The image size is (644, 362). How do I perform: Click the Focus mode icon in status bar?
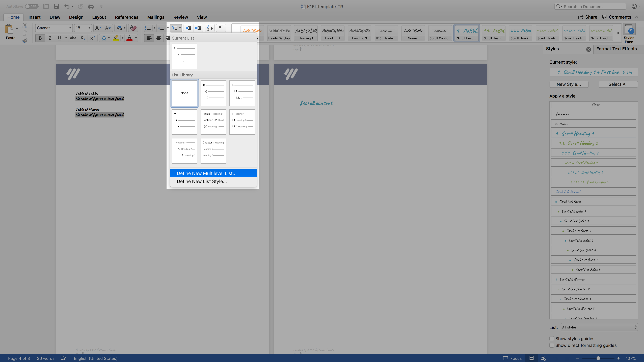click(505, 358)
